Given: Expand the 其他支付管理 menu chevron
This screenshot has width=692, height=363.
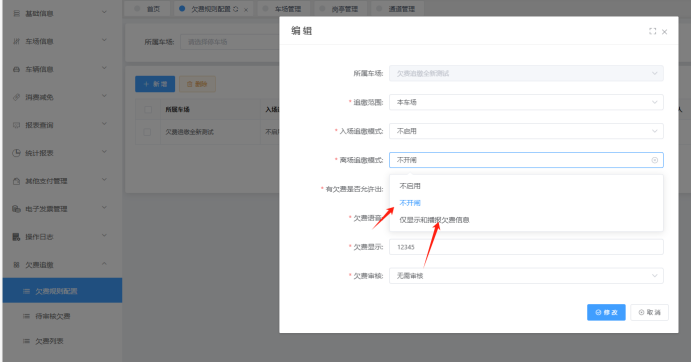Looking at the screenshot, I should [x=104, y=180].
